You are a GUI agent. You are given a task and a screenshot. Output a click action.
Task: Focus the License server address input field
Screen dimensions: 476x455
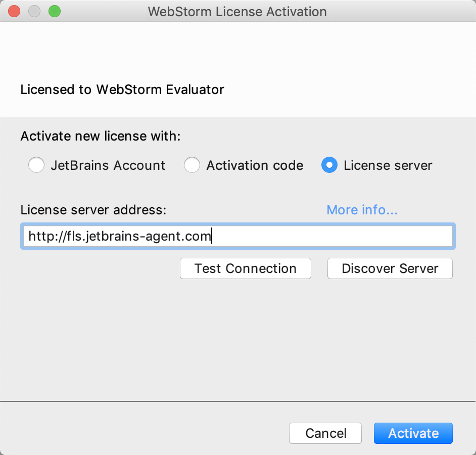coord(238,236)
